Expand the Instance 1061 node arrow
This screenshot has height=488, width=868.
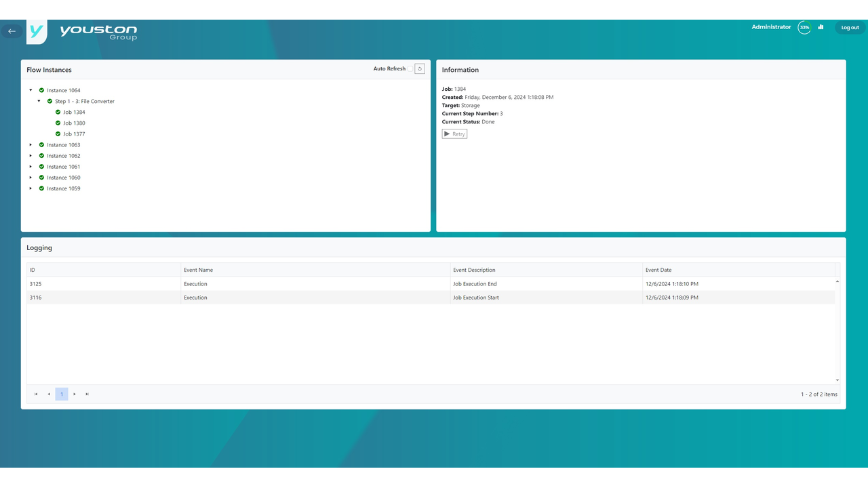pos(31,166)
